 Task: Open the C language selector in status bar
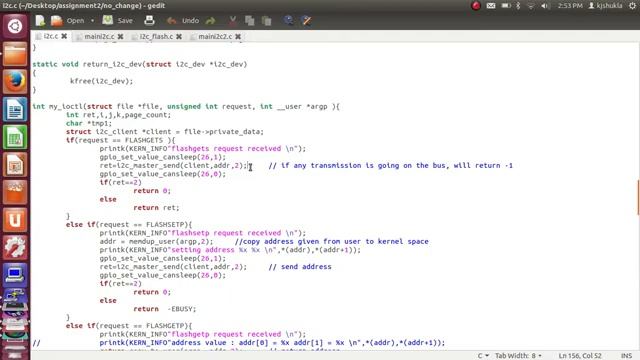tap(483, 356)
